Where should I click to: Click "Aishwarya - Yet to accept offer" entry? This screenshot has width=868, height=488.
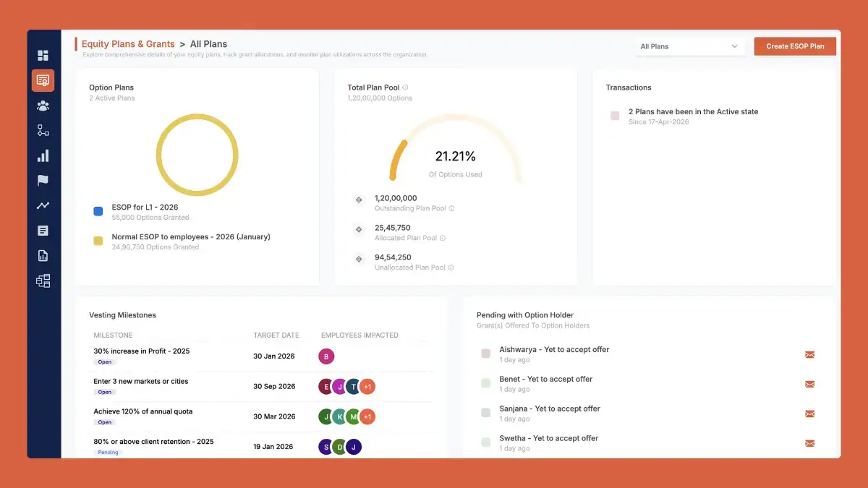(x=554, y=350)
